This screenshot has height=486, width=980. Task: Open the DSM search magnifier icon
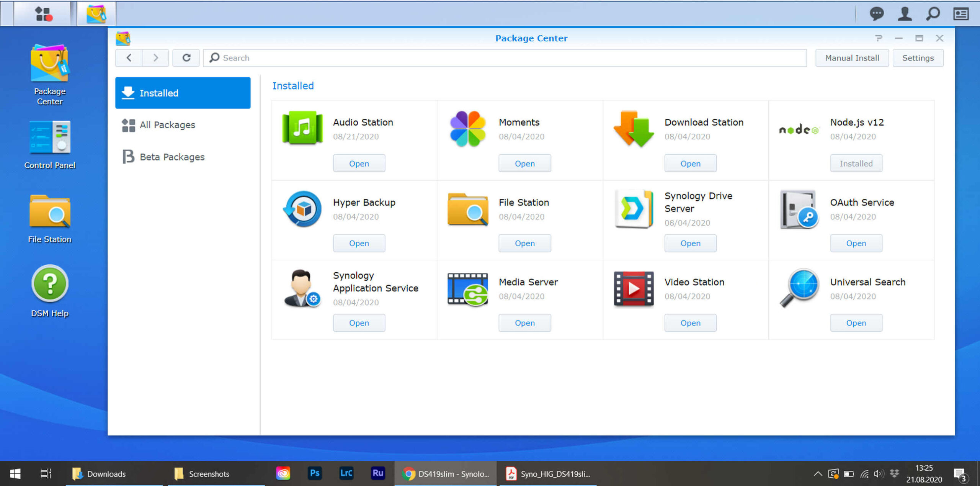[x=933, y=14]
